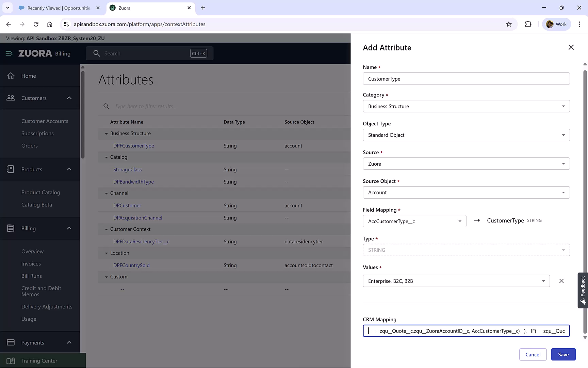This screenshot has width=588, height=368.
Task: Select the Billing document icon
Action: point(11,228)
